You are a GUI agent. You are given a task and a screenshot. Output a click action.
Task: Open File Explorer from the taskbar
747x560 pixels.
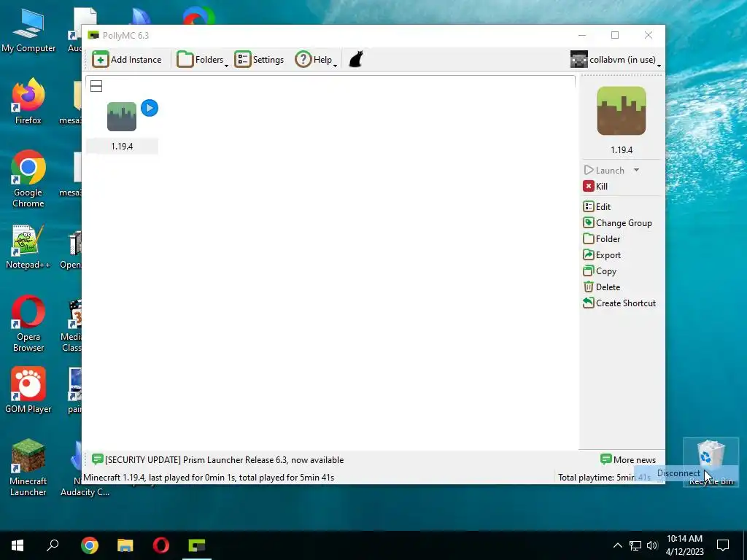coord(125,545)
